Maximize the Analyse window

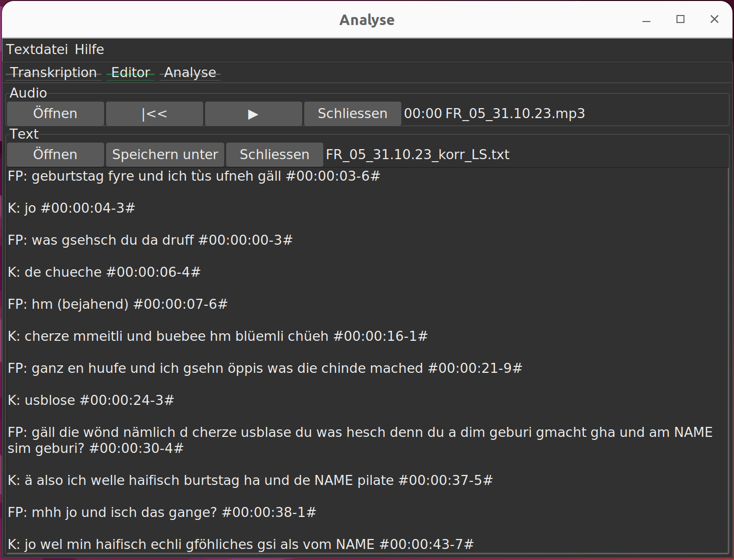click(x=680, y=20)
